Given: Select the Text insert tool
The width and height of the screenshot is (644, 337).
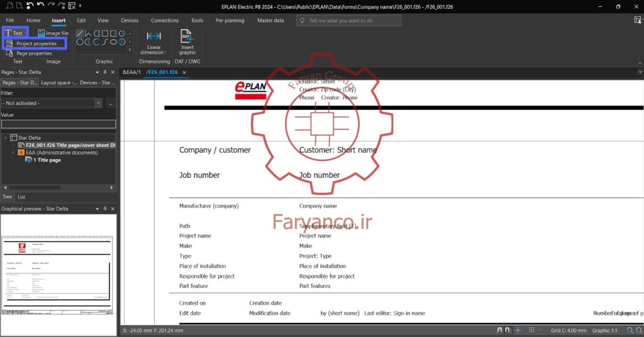Looking at the screenshot, I should coord(15,33).
